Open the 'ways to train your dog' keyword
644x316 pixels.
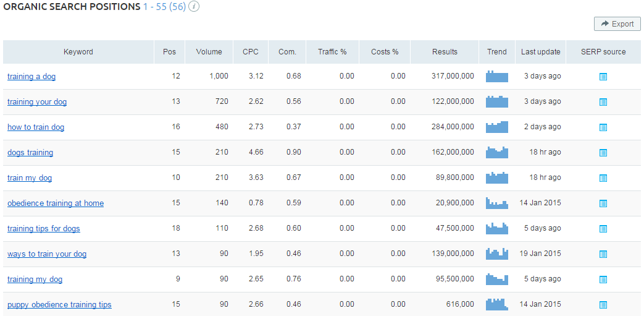click(47, 254)
